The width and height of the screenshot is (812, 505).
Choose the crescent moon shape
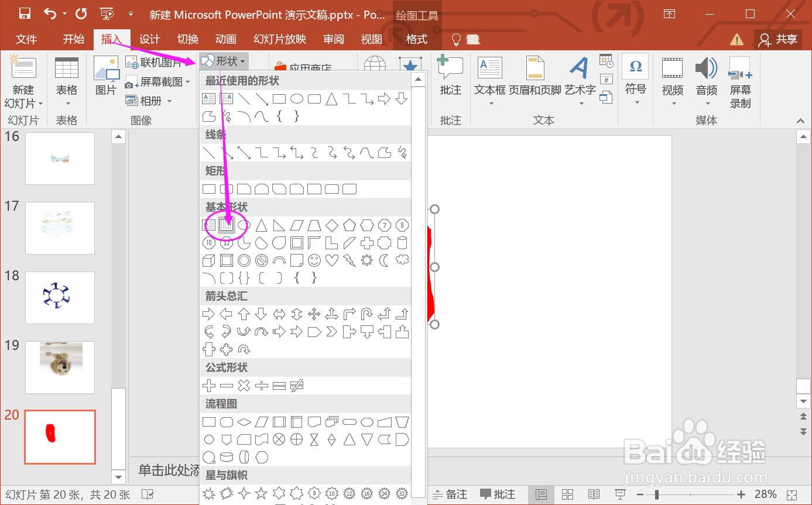point(385,260)
